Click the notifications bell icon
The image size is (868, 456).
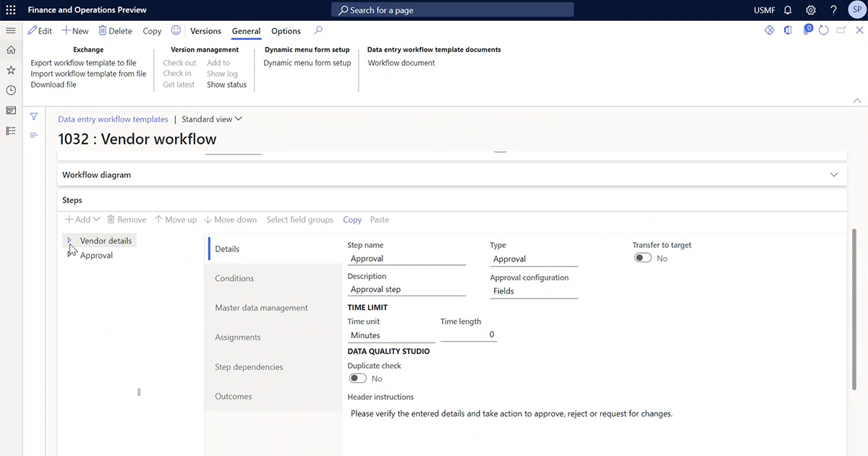(788, 9)
